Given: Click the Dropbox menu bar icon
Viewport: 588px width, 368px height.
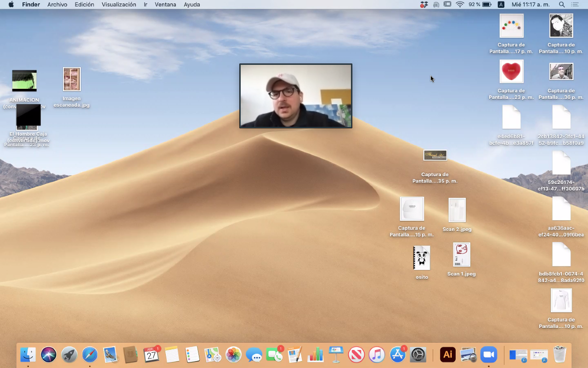Looking at the screenshot, I should [x=424, y=5].
